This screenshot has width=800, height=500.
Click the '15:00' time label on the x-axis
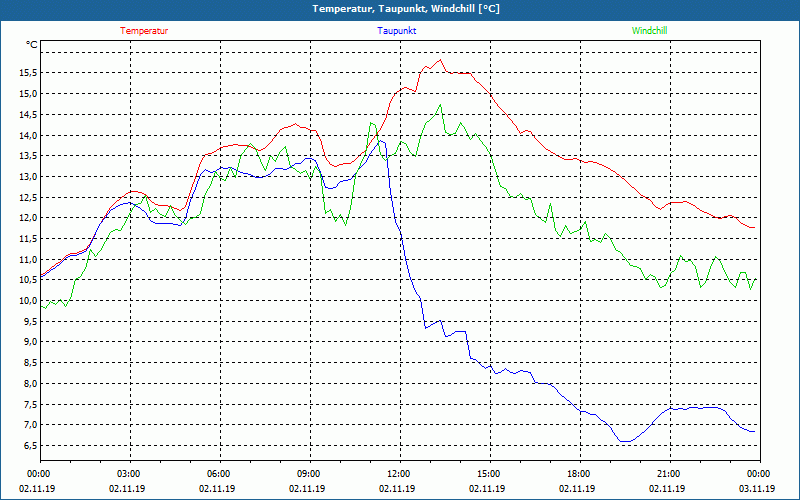click(x=488, y=474)
